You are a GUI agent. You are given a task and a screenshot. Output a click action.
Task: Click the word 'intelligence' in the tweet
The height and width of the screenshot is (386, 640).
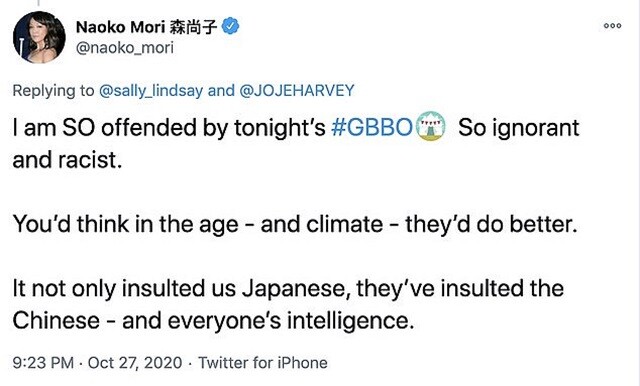click(x=351, y=321)
